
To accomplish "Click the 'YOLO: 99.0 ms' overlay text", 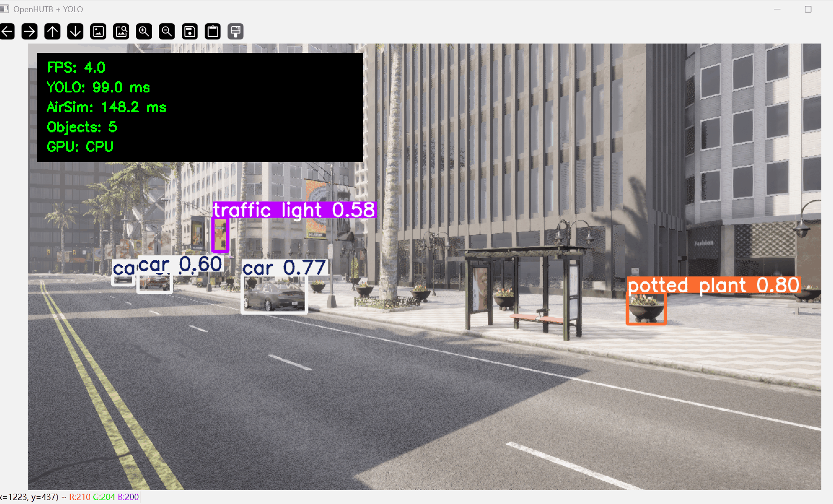I will tap(98, 87).
